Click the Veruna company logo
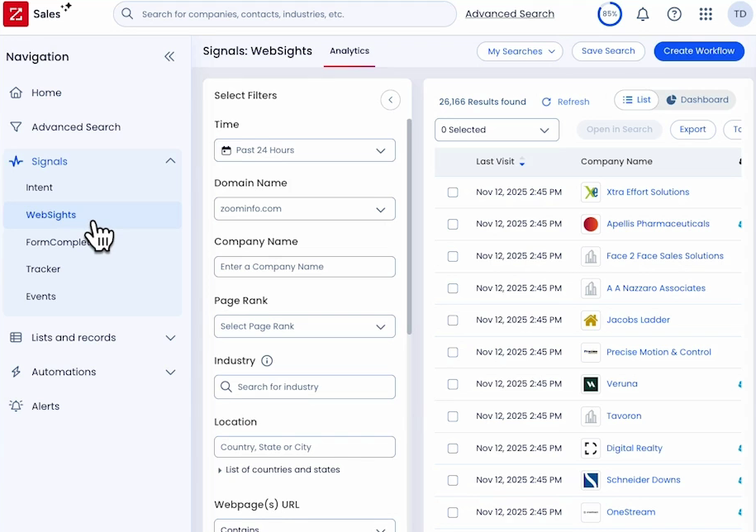This screenshot has width=756, height=532. (x=591, y=384)
